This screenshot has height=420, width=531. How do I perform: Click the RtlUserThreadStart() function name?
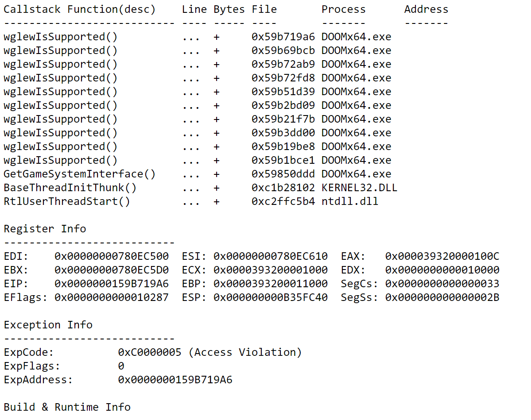tap(67, 201)
